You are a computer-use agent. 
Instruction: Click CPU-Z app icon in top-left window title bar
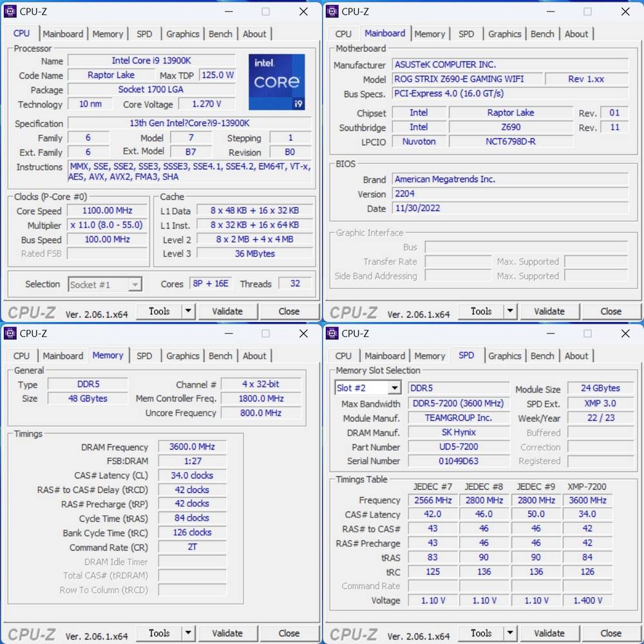[10, 12]
